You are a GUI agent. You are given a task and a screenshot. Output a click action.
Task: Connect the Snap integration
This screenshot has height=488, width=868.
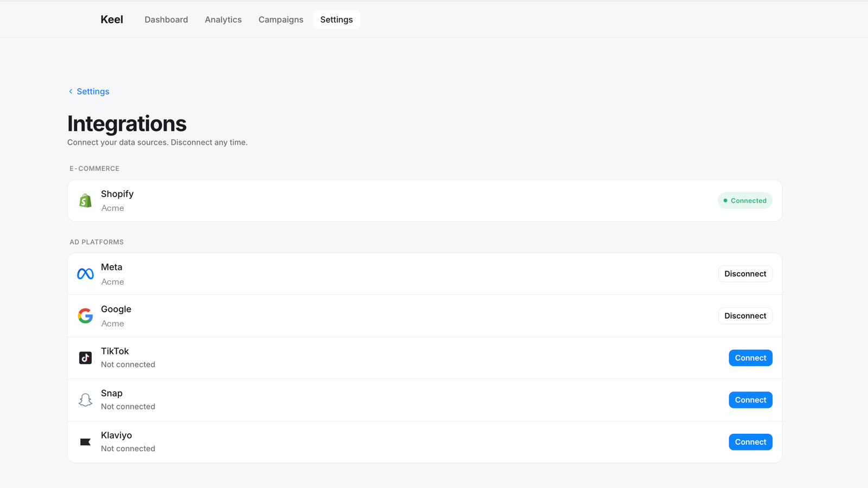coord(750,400)
